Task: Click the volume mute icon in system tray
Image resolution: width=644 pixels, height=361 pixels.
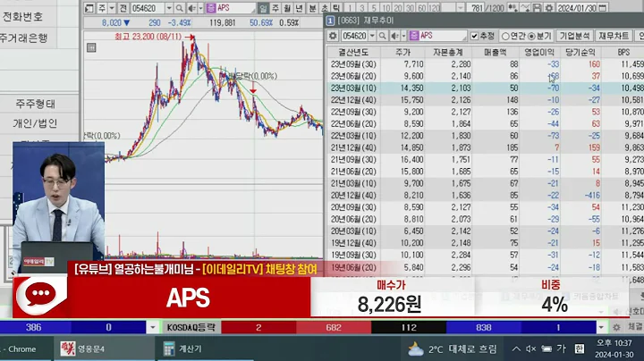Action: 530,348
